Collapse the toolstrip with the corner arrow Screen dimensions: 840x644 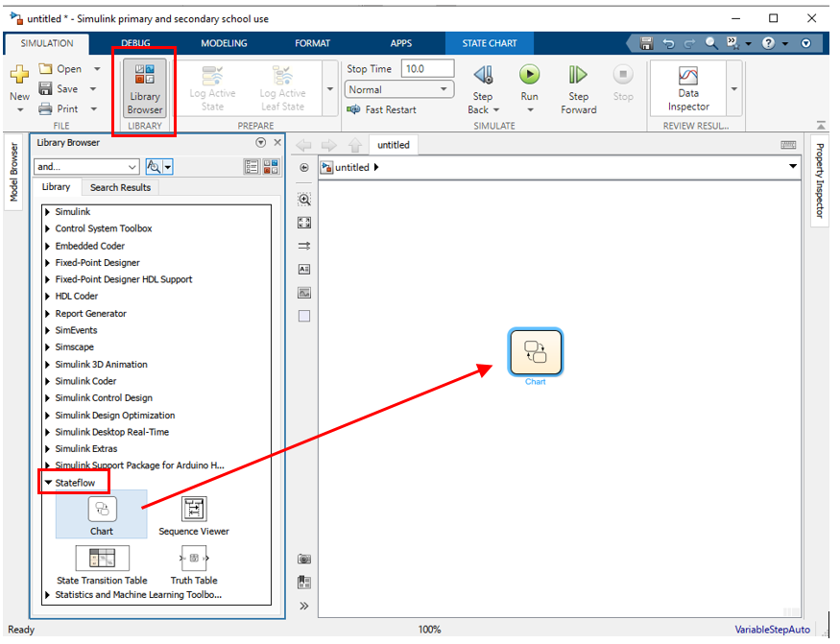click(821, 126)
